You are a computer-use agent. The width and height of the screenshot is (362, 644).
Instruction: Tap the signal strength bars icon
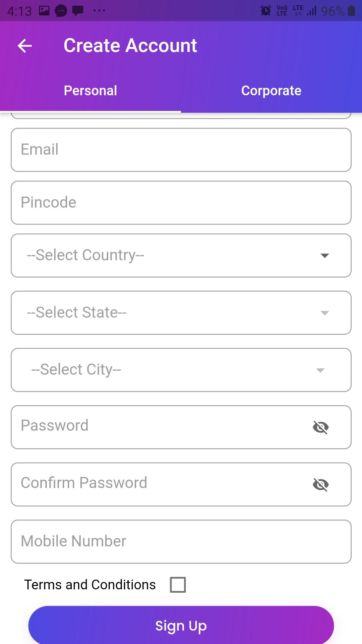[311, 11]
